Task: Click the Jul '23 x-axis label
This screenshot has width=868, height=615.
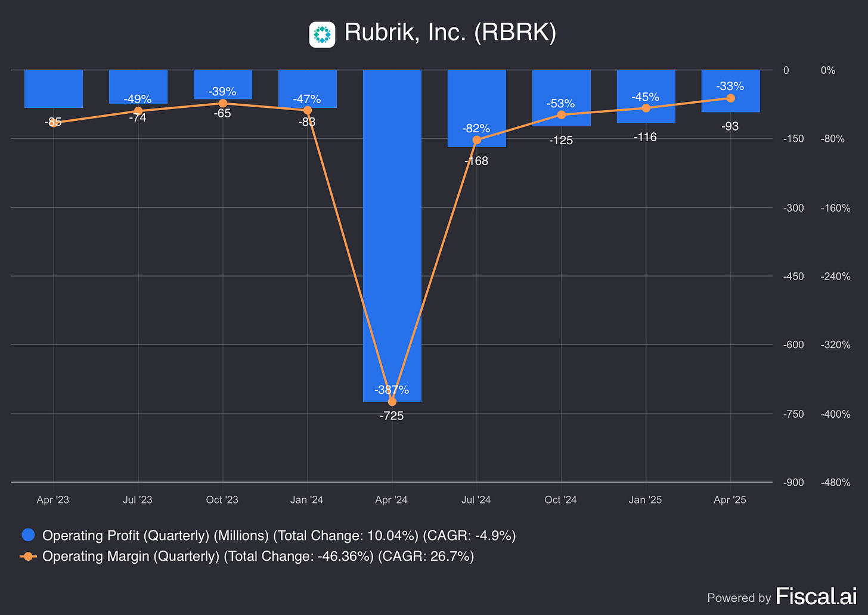Action: [x=138, y=500]
